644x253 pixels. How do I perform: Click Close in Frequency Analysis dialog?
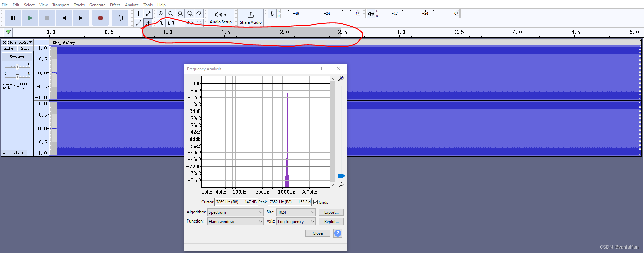point(317,233)
